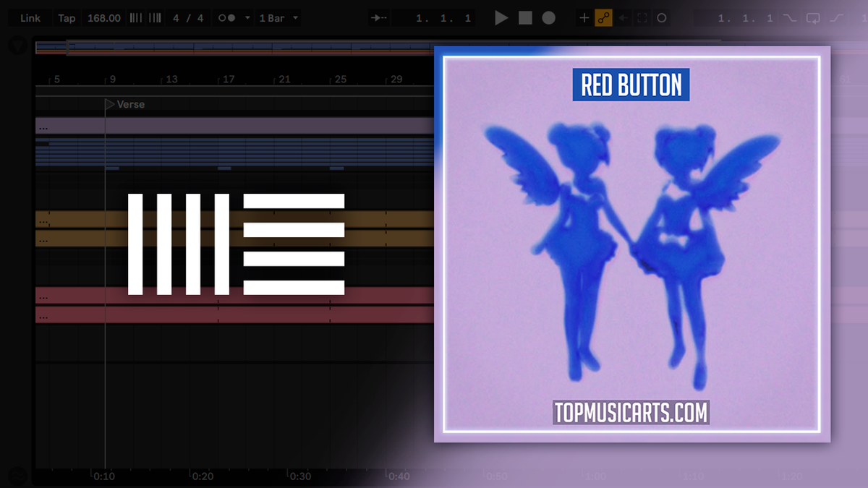868x488 pixels.
Task: Click the arrangement overview strip at top
Action: tap(234, 48)
